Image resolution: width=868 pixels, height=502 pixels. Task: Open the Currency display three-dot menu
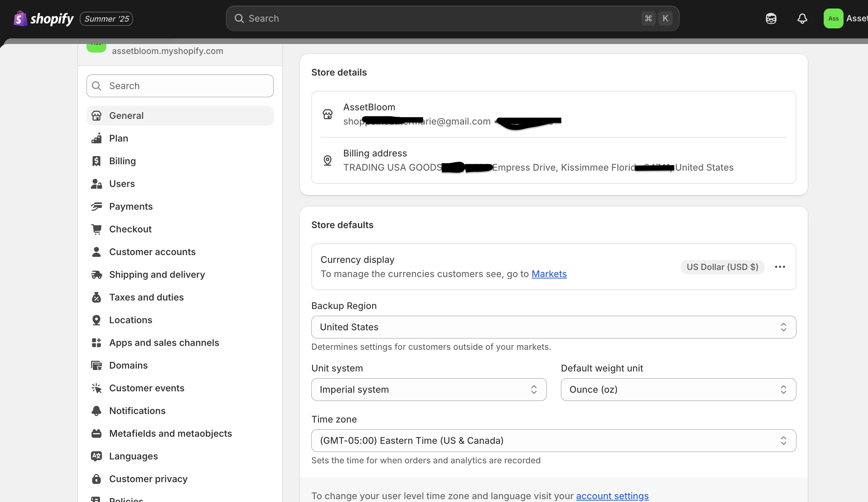pyautogui.click(x=780, y=267)
